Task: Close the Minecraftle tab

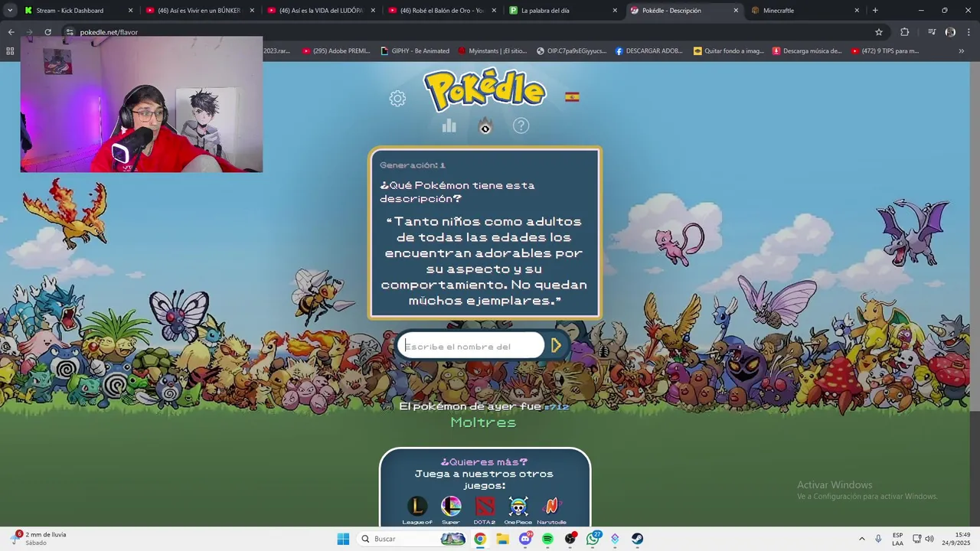Action: click(857, 11)
